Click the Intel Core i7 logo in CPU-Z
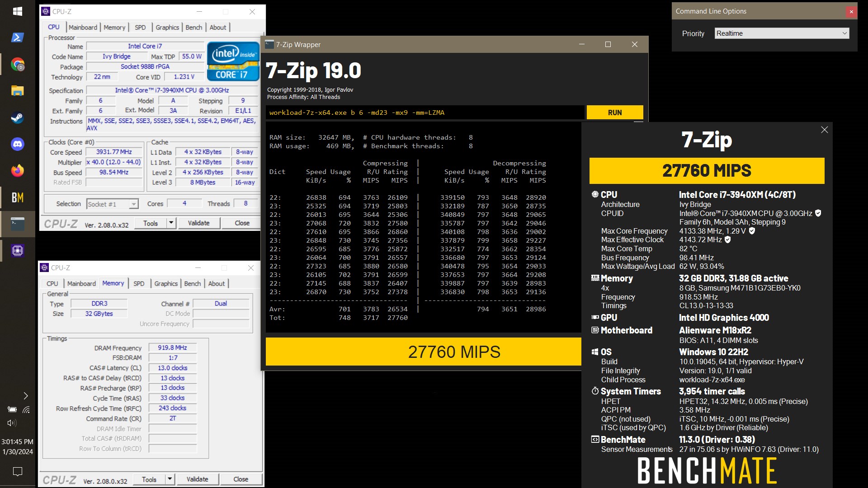The height and width of the screenshot is (488, 868). tap(233, 61)
